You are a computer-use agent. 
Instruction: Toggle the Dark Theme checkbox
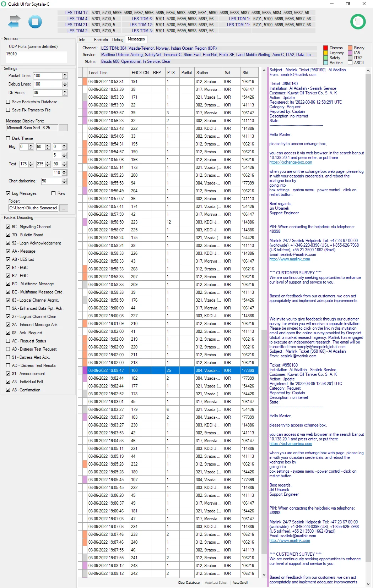click(8, 138)
